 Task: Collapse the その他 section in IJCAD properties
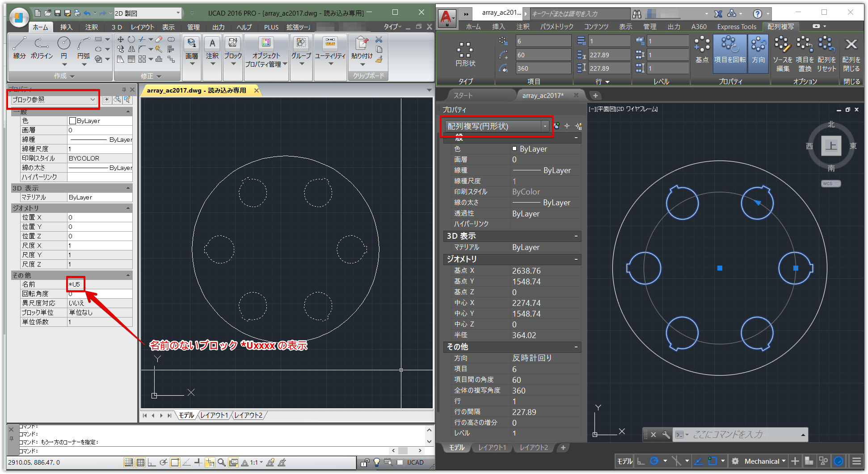point(128,275)
